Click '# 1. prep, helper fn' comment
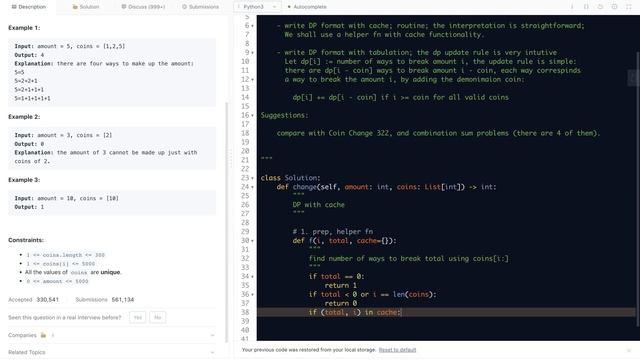The image size is (640, 360). 333,232
